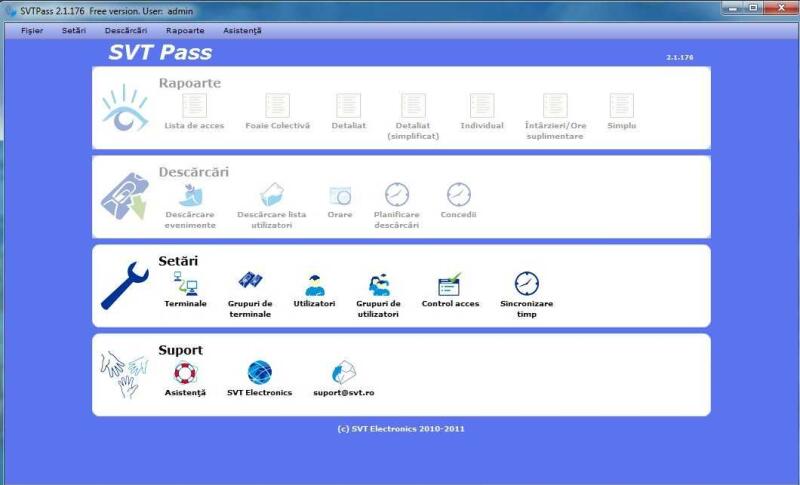Click the Grupuri de utilizatori label
The width and height of the screenshot is (800, 485).
pyautogui.click(x=378, y=309)
